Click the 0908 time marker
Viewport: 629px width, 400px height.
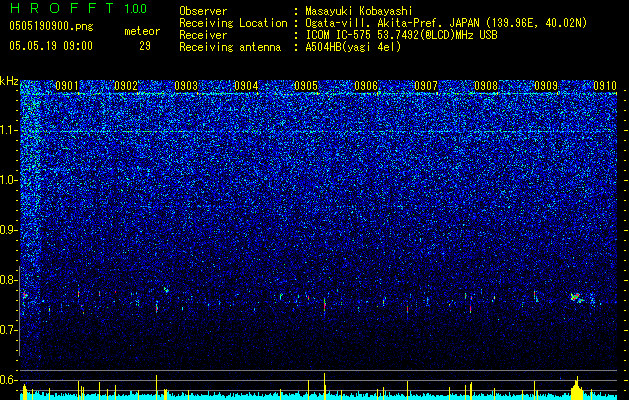pyautogui.click(x=486, y=86)
